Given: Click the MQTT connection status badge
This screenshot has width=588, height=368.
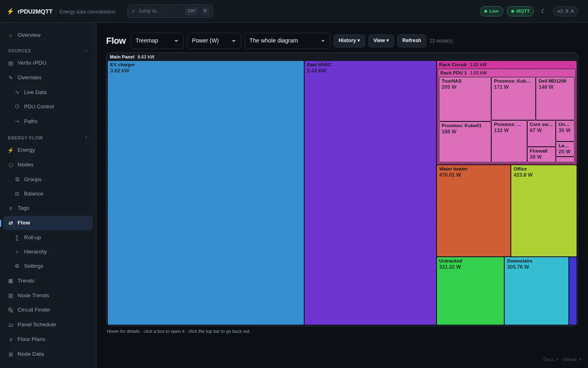Looking at the screenshot, I should click(x=520, y=11).
